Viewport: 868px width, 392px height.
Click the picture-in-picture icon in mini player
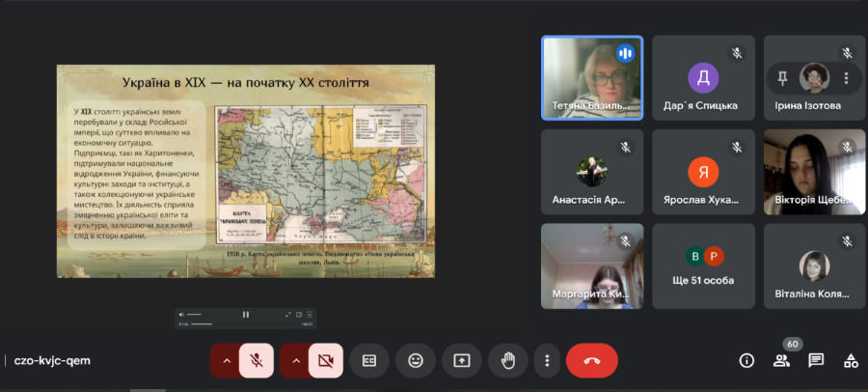pyautogui.click(x=299, y=315)
